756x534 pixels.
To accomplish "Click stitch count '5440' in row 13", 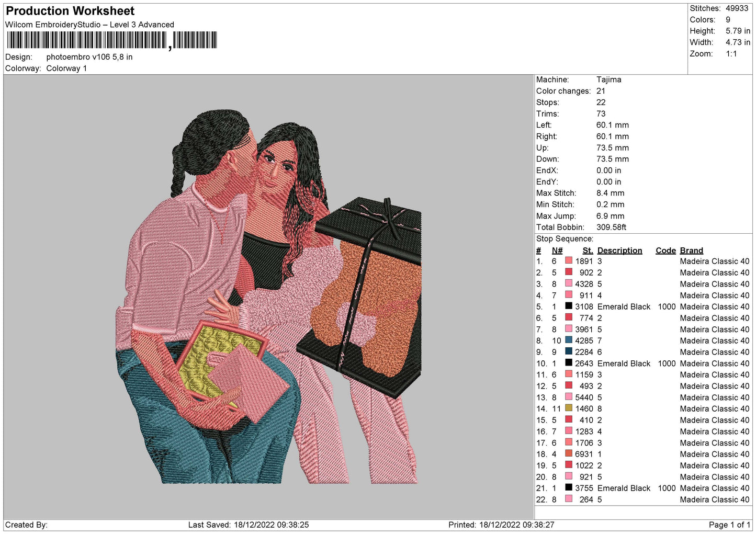I will (x=584, y=397).
